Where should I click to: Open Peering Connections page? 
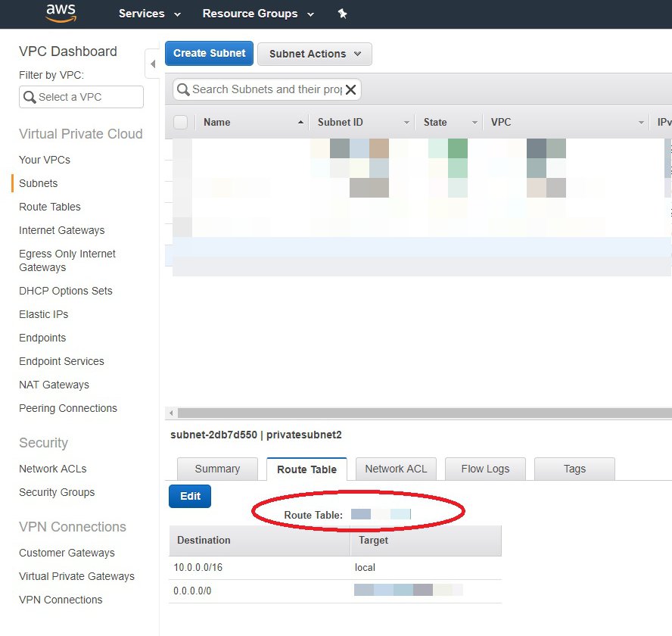pos(67,408)
